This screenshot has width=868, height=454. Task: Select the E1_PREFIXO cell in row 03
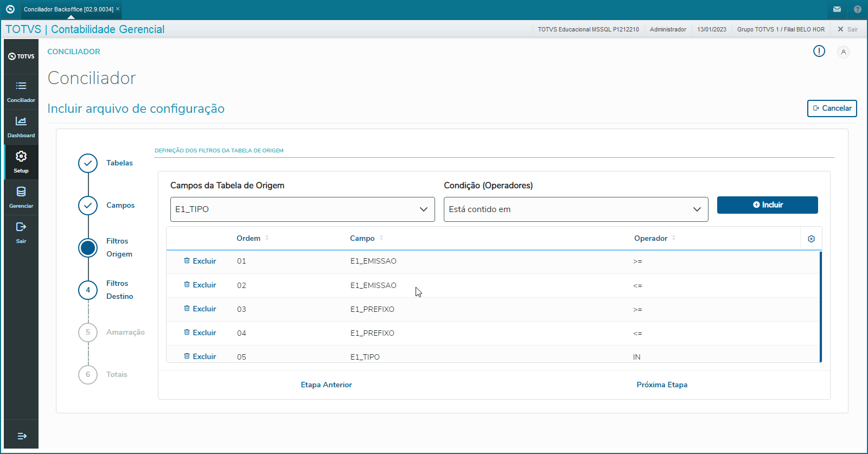coord(372,309)
